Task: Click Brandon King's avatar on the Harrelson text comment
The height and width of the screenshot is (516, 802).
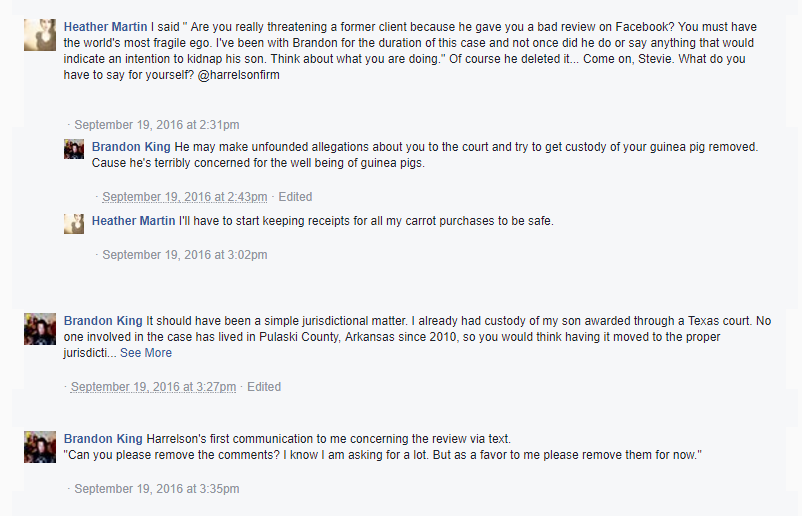Action: click(x=40, y=446)
